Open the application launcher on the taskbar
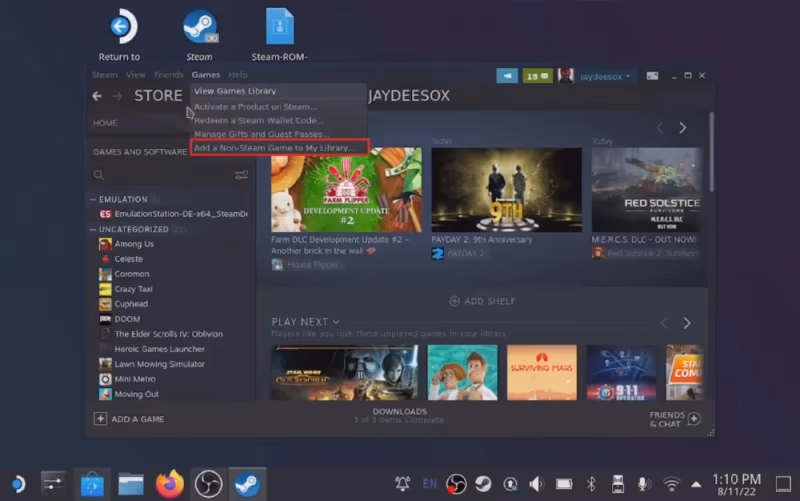Screen dimensions: 800x501 coord(18,484)
